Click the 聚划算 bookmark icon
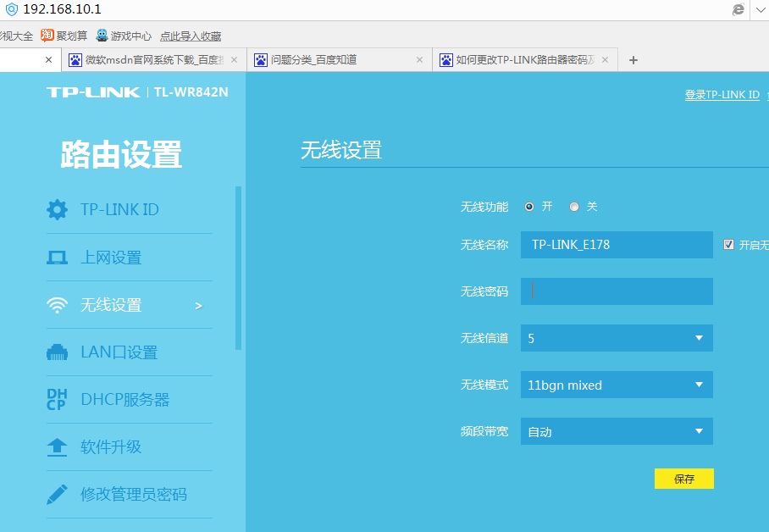The image size is (769, 532). [x=47, y=36]
